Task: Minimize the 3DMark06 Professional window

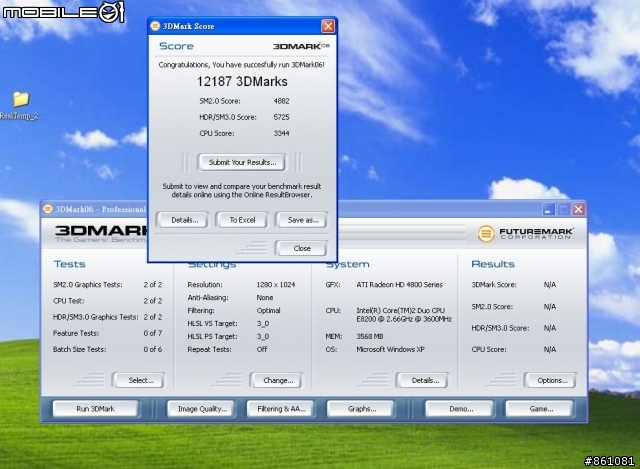Action: [x=548, y=209]
